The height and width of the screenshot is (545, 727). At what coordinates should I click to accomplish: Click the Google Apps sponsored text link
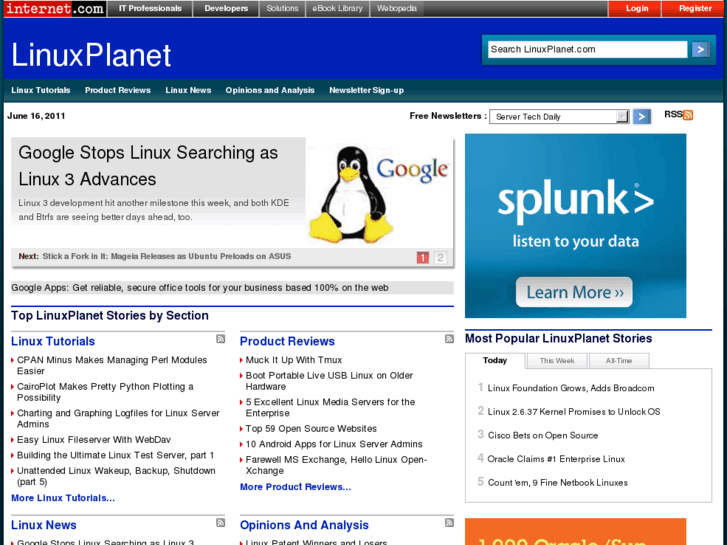point(200,288)
